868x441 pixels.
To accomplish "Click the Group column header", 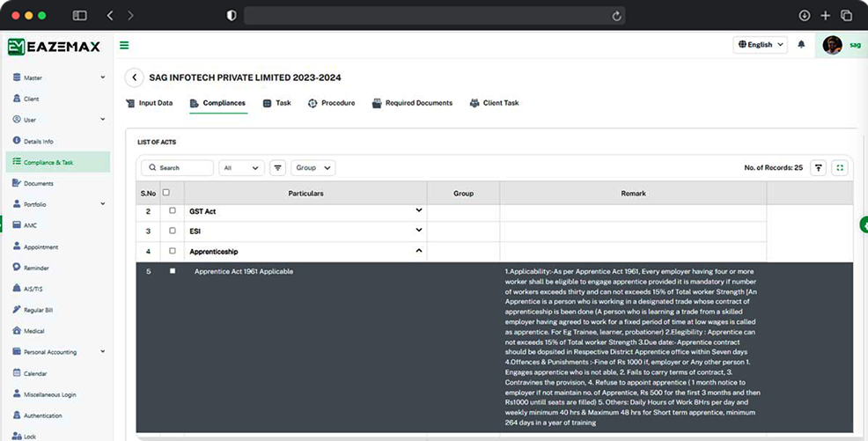I will 463,193.
